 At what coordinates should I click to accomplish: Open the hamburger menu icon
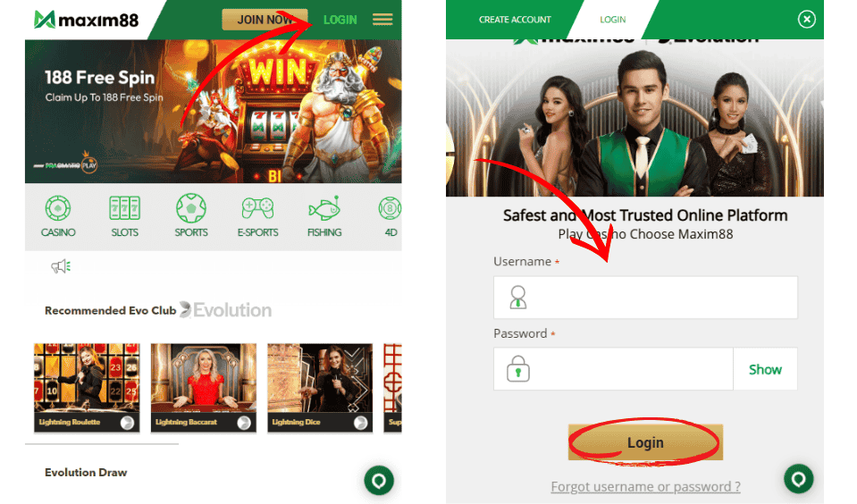tap(382, 20)
